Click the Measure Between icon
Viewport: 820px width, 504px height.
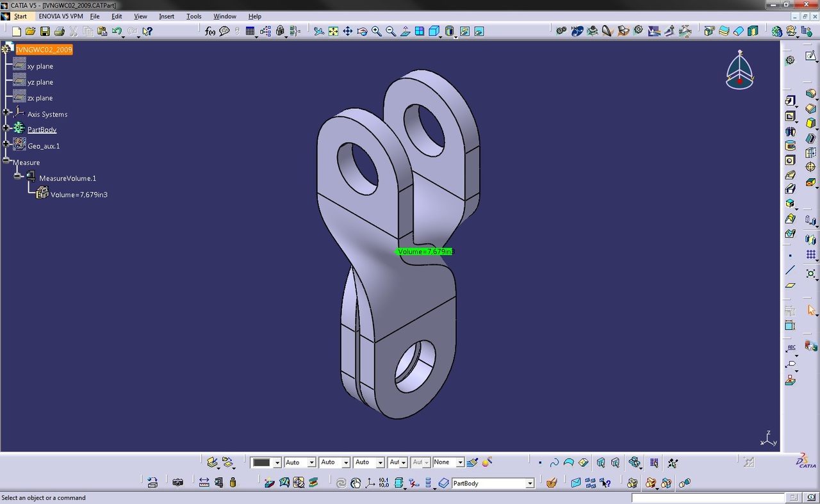204,482
